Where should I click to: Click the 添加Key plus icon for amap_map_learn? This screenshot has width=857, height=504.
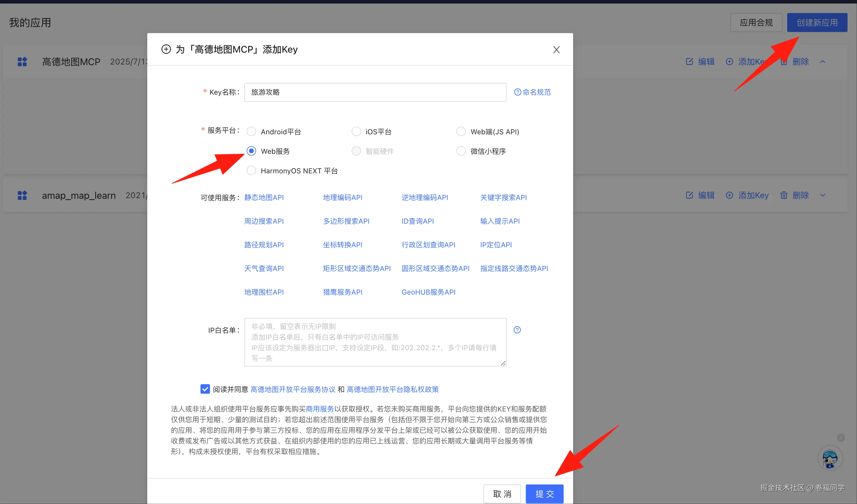[x=729, y=195]
